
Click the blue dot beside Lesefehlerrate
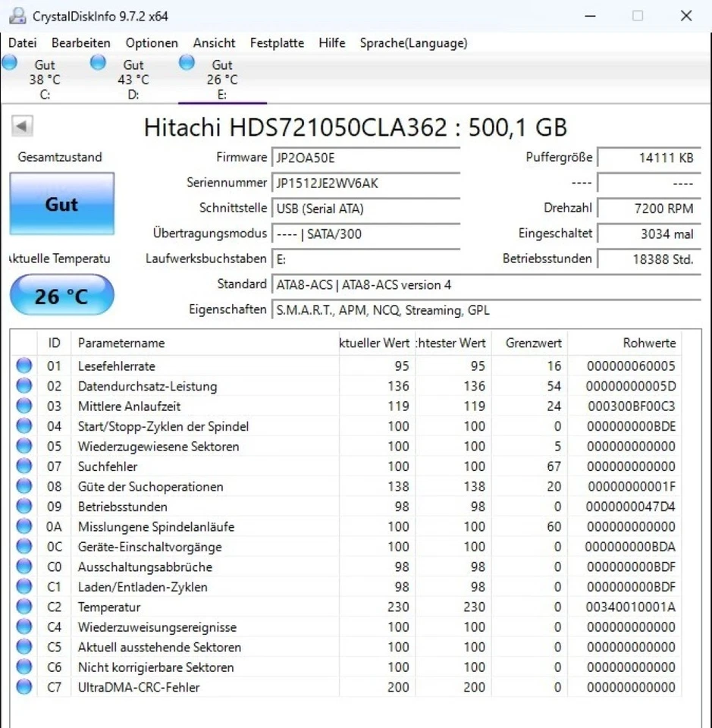[x=24, y=366]
